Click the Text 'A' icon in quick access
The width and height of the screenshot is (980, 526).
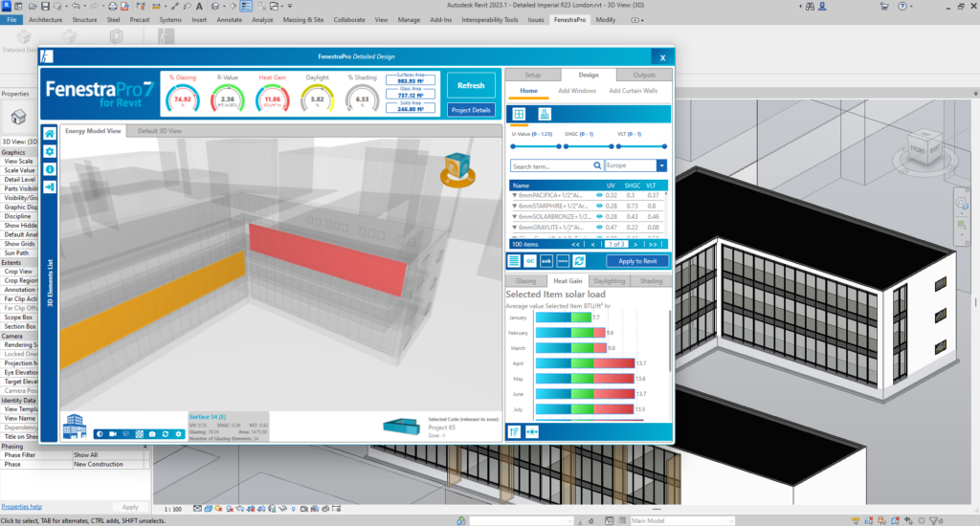click(x=199, y=6)
